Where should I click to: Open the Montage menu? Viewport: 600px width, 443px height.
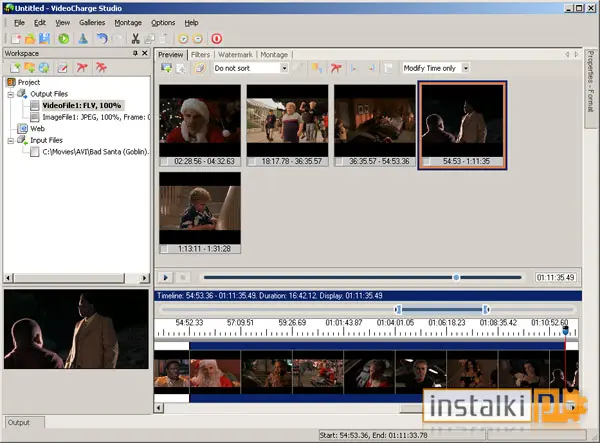point(128,23)
